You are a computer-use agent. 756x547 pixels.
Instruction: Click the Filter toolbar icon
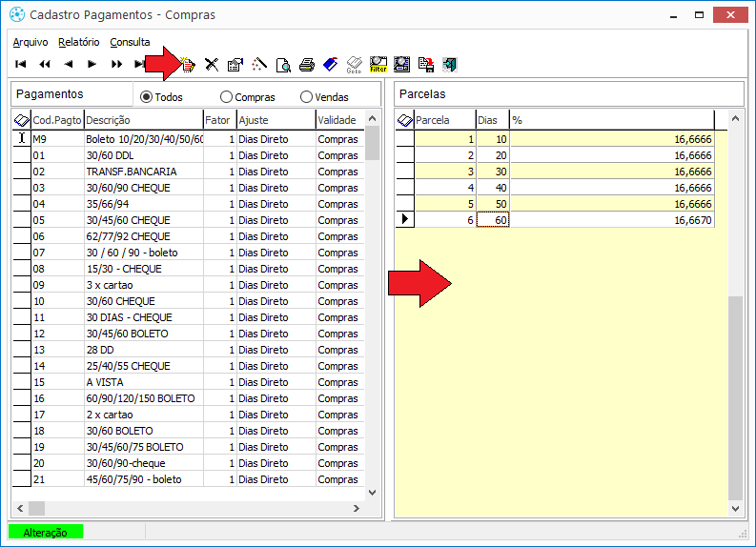coord(378,64)
